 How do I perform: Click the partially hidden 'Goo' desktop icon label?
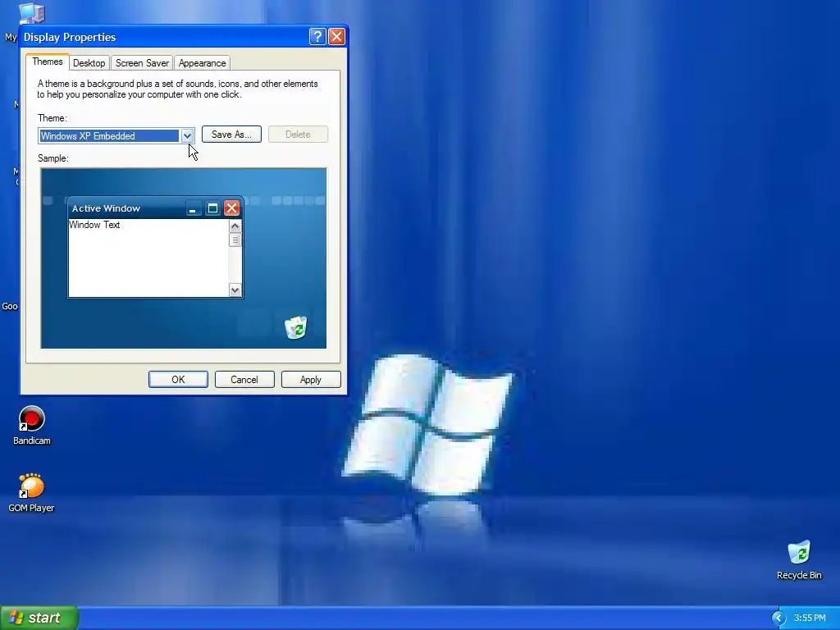pyautogui.click(x=10, y=306)
